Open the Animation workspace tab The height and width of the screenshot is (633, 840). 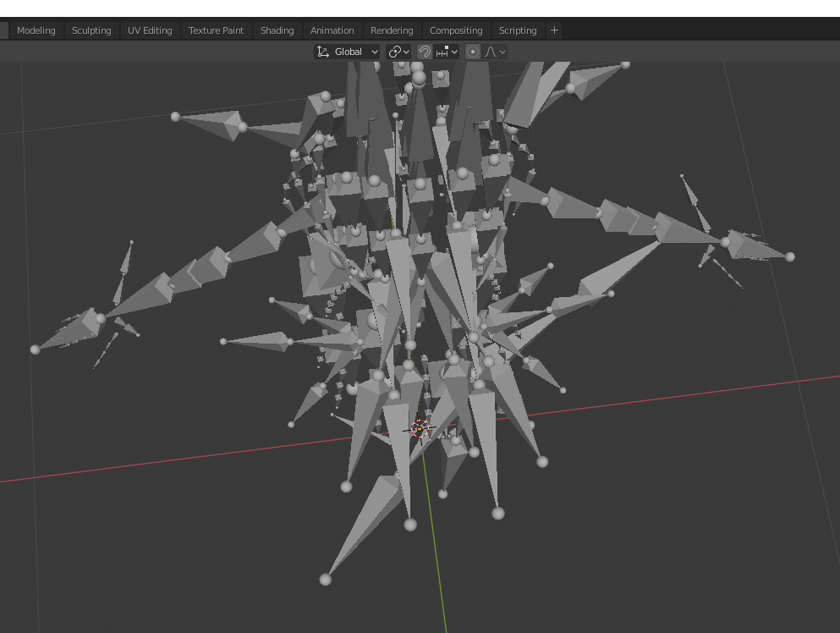click(332, 30)
